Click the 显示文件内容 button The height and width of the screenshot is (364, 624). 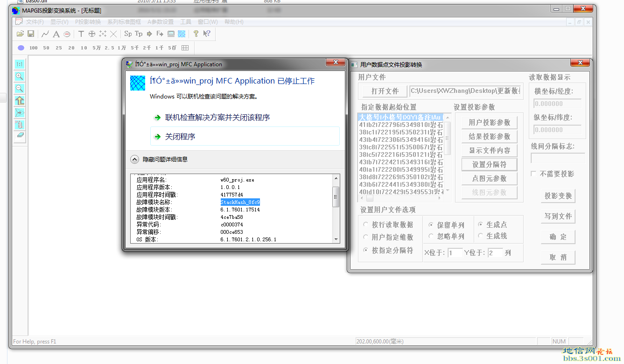pyautogui.click(x=490, y=150)
